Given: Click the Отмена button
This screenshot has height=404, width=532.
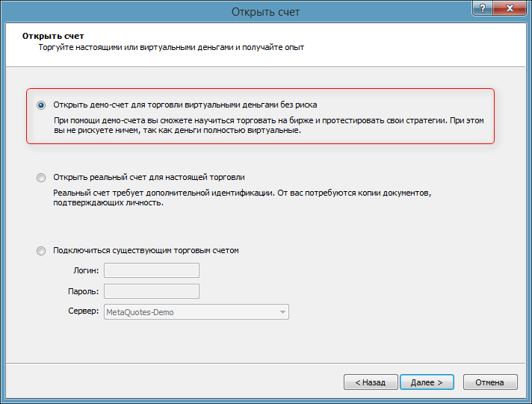Looking at the screenshot, I should [490, 382].
